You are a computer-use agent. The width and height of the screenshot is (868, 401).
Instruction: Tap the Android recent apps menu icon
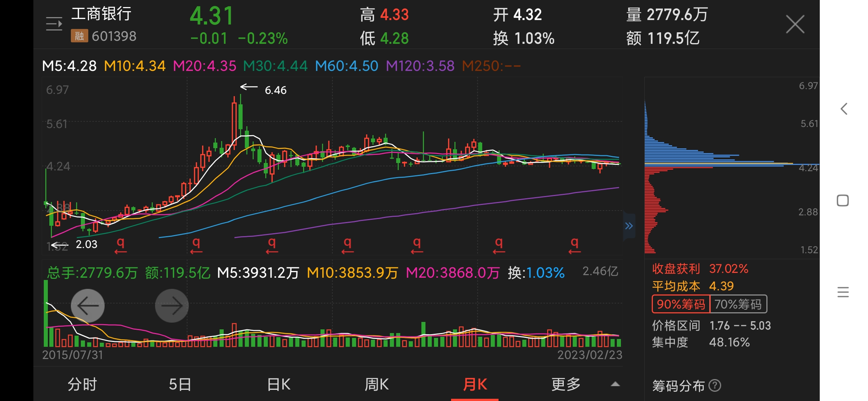(x=843, y=292)
